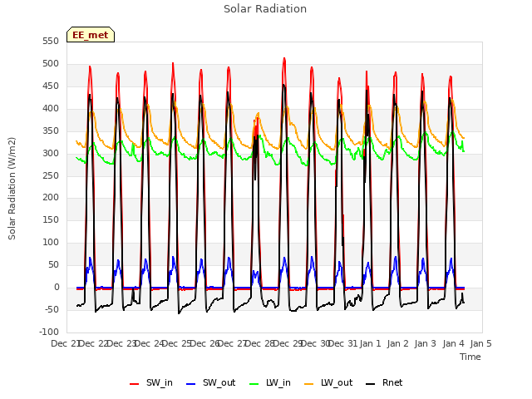Click the 250 y-axis tick label
The image size is (532, 399).
click(51, 175)
